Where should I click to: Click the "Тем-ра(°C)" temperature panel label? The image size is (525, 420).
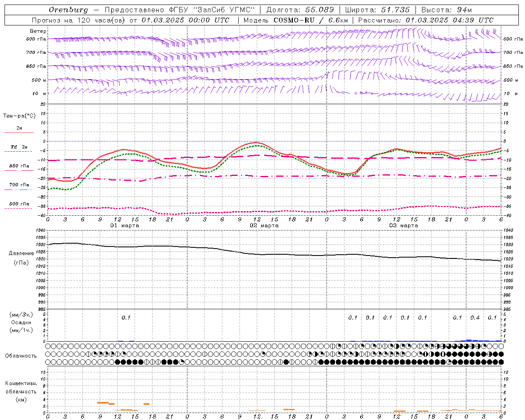(19, 116)
